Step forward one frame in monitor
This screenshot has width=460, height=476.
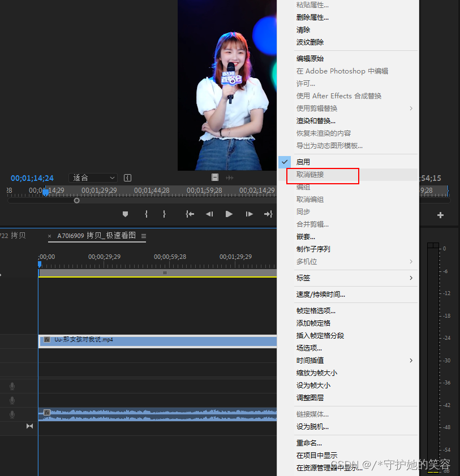tap(249, 214)
